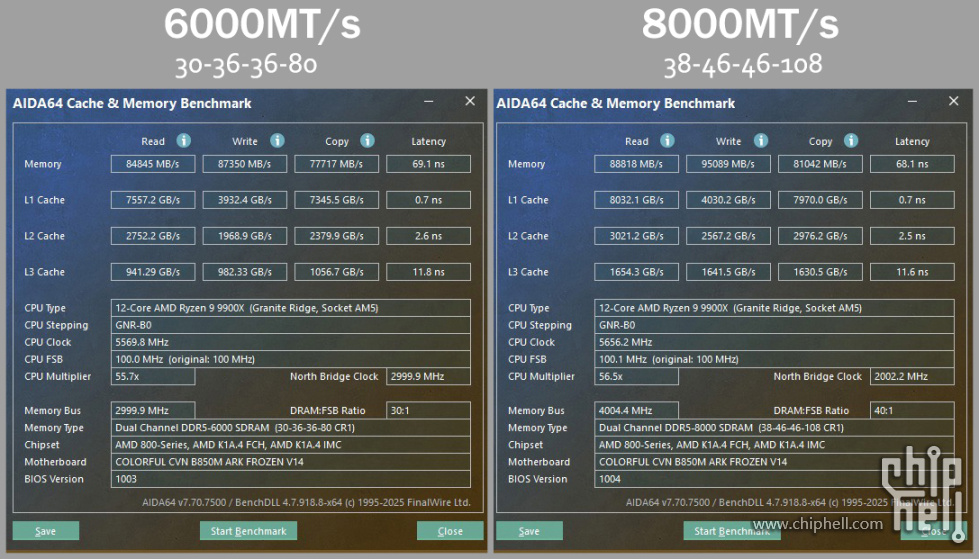979x559 pixels.
Task: Click Save button in left window
Action: [x=46, y=531]
